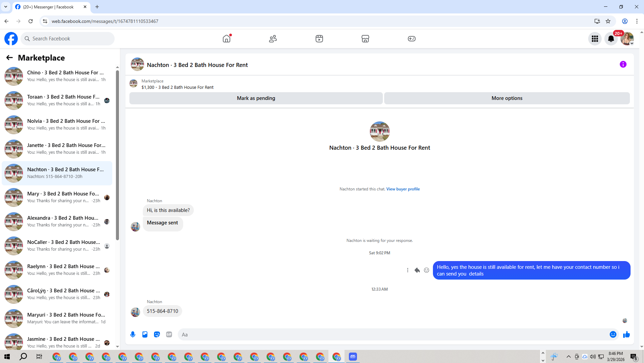Attach a photo file to message
The image size is (644, 363).
pos(145,334)
